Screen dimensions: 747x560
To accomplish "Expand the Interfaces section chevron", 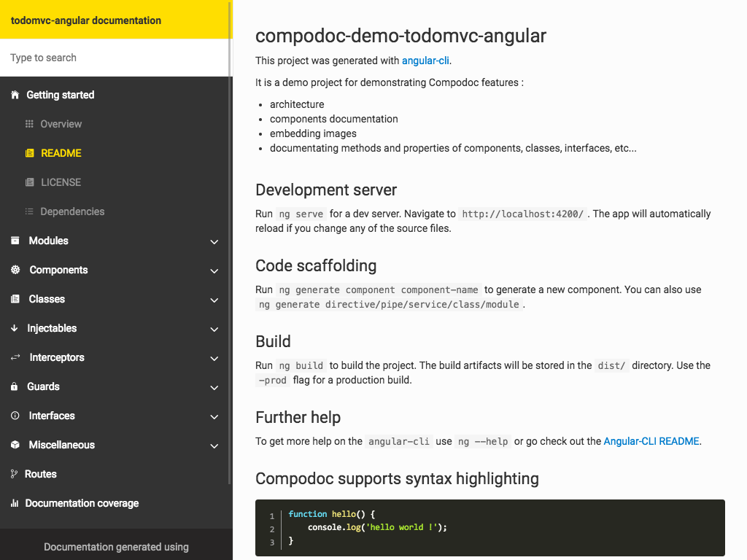I will (x=214, y=416).
